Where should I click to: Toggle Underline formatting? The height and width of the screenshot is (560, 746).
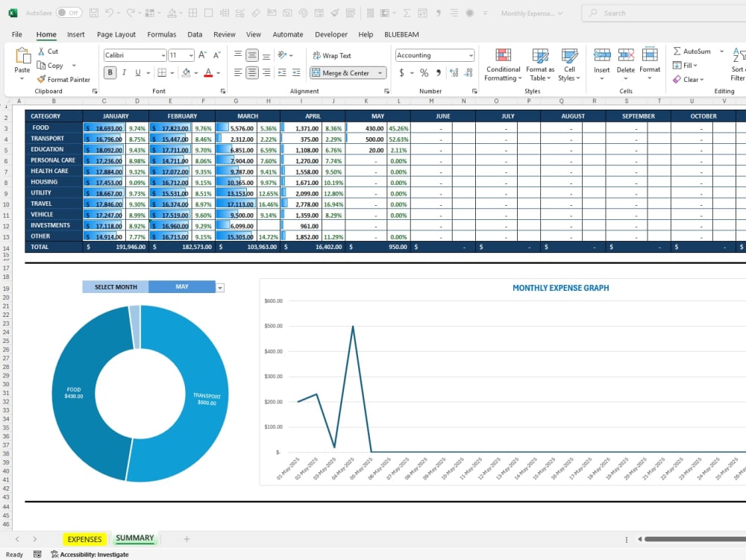click(138, 72)
